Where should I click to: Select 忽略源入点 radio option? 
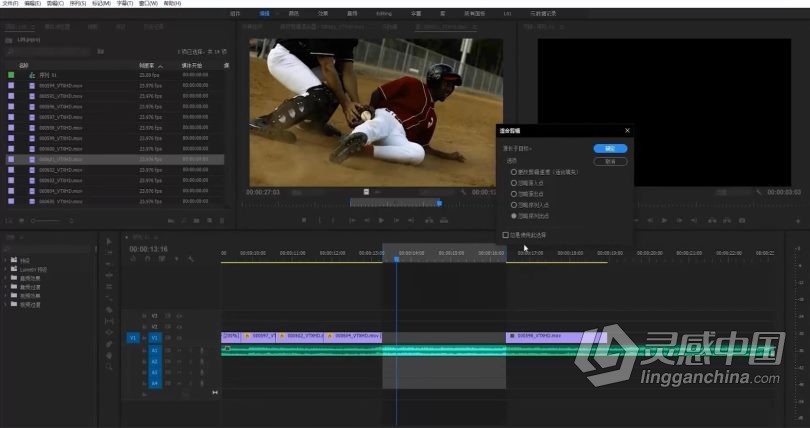[513, 183]
